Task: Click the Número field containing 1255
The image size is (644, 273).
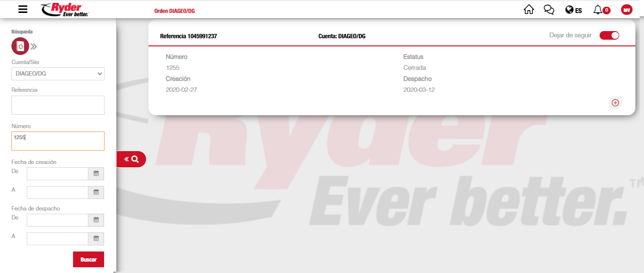Action: [x=58, y=141]
